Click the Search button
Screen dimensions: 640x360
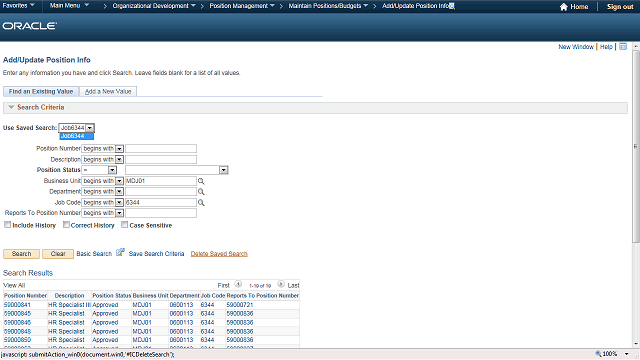[21, 254]
